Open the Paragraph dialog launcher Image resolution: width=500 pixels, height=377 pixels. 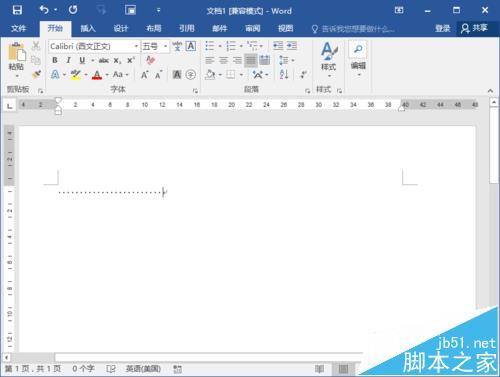(x=308, y=91)
